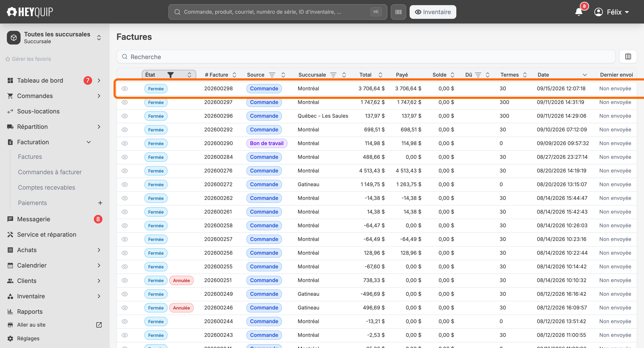Focus the Recherche invoice search field
The image size is (644, 348).
point(366,57)
